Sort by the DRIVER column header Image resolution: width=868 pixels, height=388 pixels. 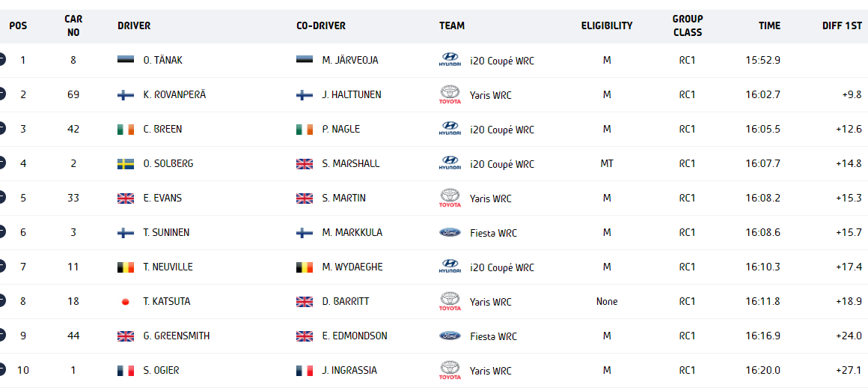pyautogui.click(x=134, y=25)
